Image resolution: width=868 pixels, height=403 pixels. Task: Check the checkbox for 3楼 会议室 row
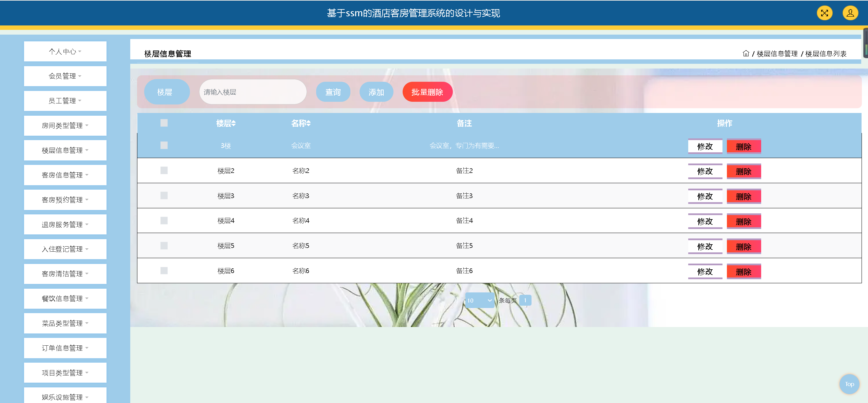coord(164,145)
